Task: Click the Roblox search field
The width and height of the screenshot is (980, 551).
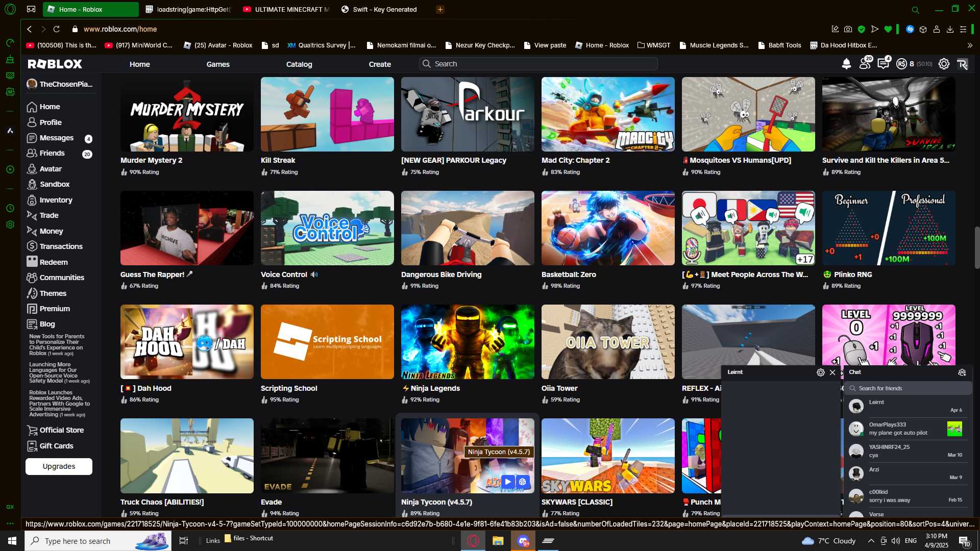Action: (x=538, y=64)
